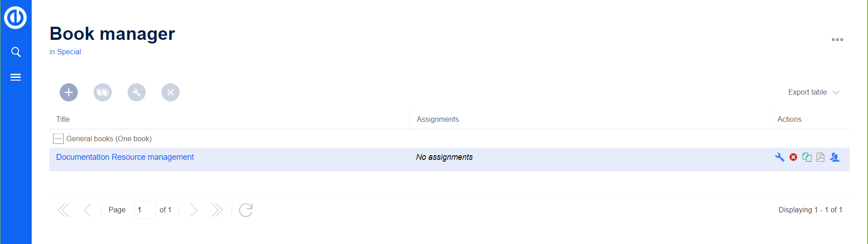Image resolution: width=868 pixels, height=244 pixels.
Task: Click the blue wrench icon in the book row
Action: point(779,157)
